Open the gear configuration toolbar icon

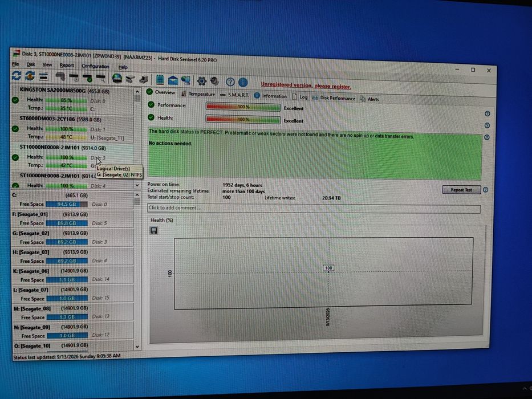point(201,81)
